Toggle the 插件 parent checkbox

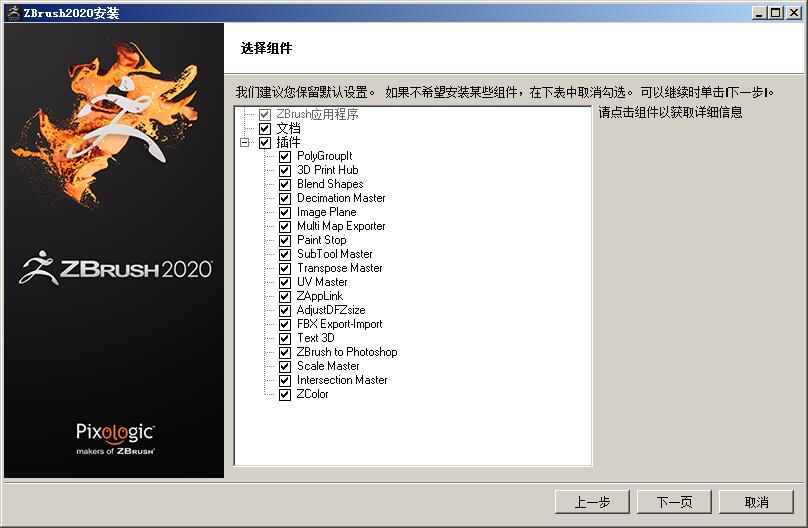[x=265, y=143]
